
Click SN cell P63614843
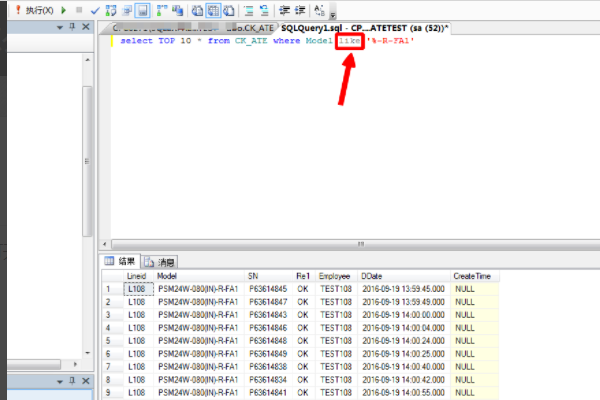coord(269,315)
